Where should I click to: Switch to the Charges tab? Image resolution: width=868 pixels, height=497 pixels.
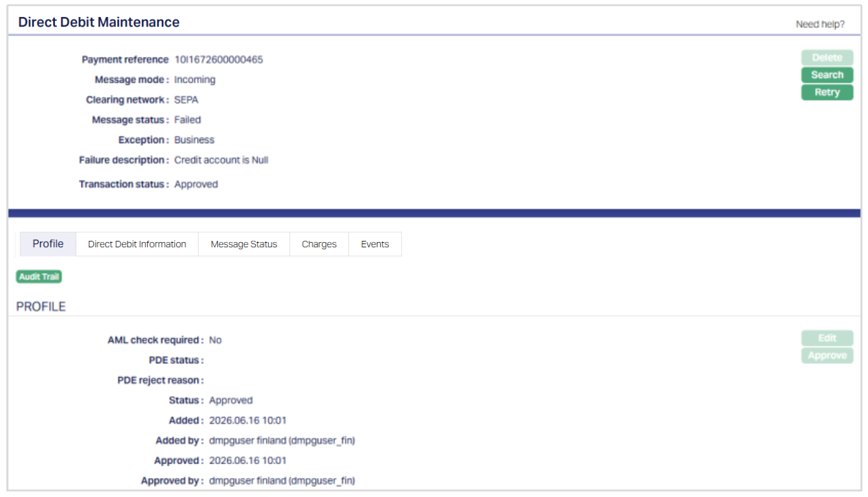[319, 244]
